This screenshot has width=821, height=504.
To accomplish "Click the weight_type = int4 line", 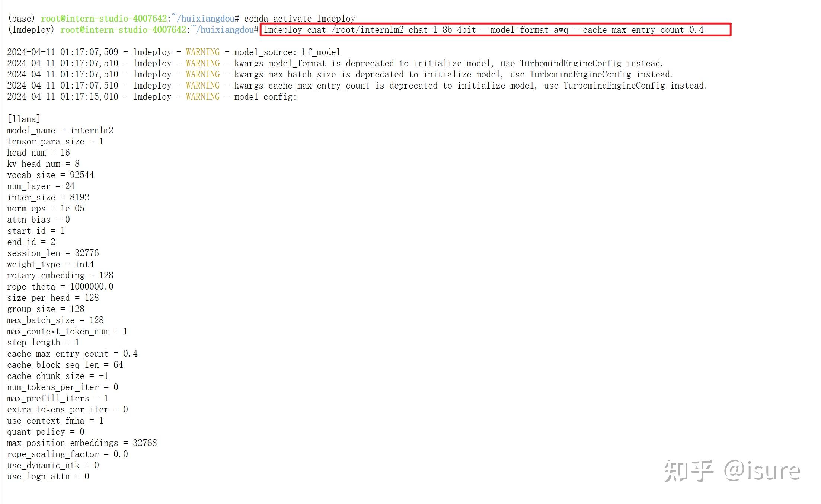I will 50,264.
